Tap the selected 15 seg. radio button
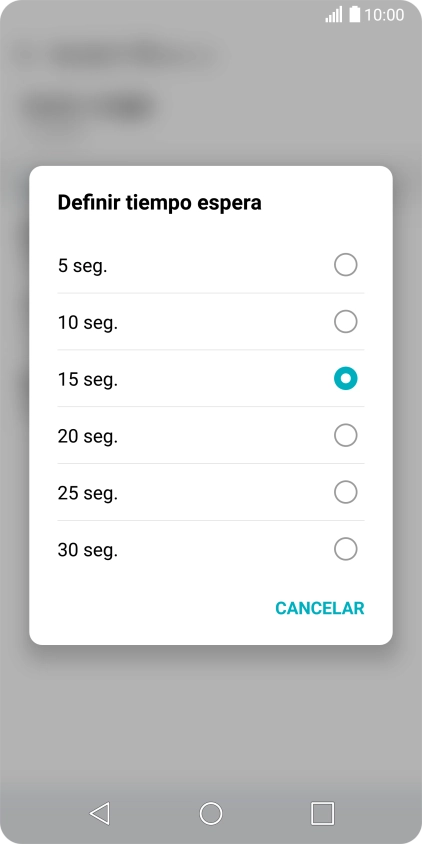The height and width of the screenshot is (844, 422). coord(346,379)
